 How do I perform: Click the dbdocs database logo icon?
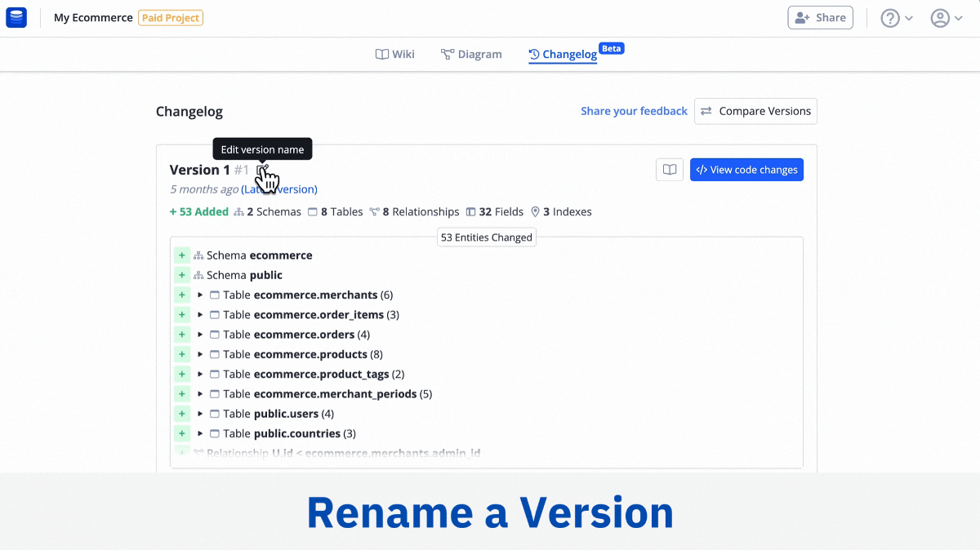click(16, 17)
